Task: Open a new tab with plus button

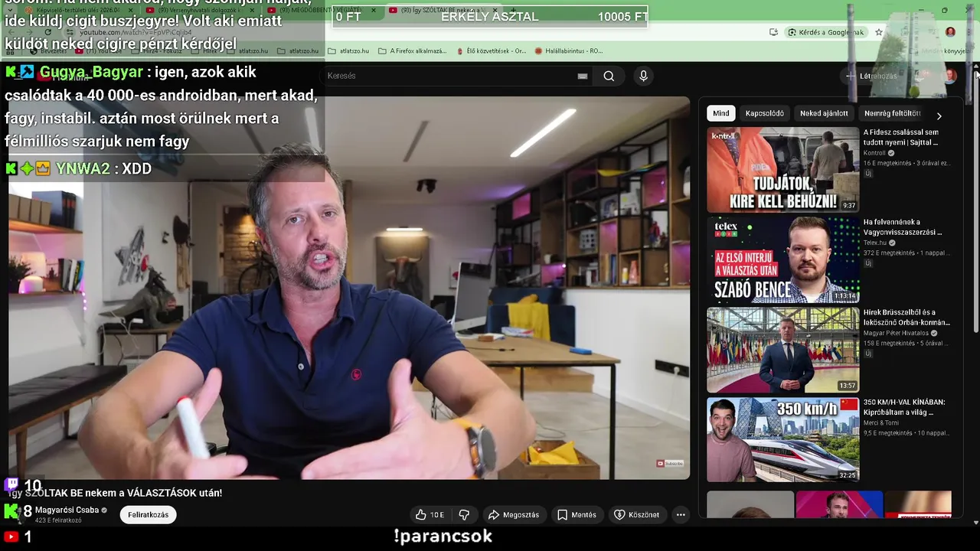Action: pos(514,11)
